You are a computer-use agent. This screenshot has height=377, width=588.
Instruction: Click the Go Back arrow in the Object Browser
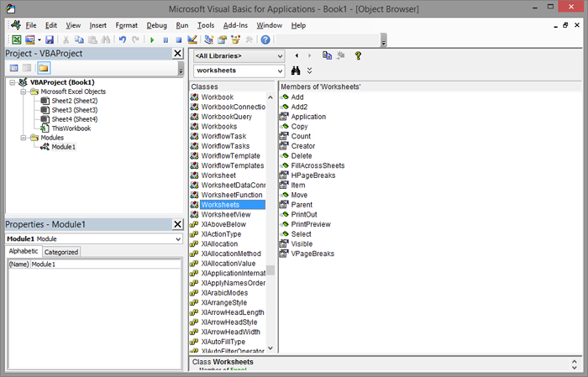point(297,56)
